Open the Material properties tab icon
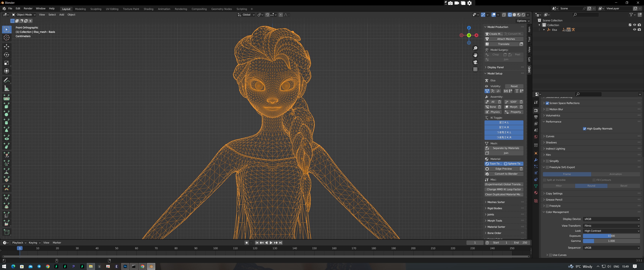The image size is (644, 270). (536, 193)
